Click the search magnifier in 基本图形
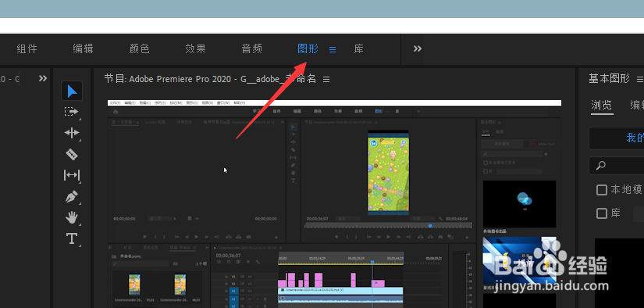Image resolution: width=644 pixels, height=308 pixels. point(601,166)
